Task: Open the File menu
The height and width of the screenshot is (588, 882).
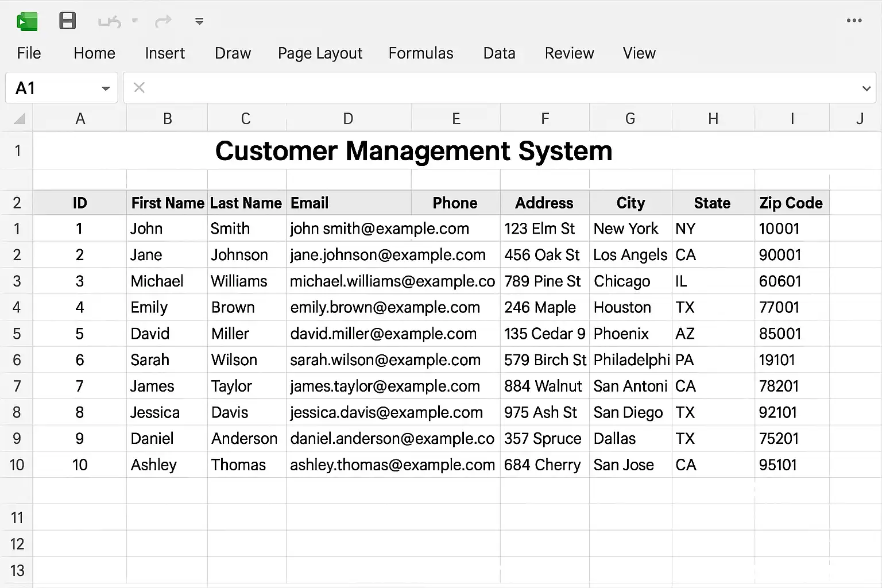Action: [x=29, y=53]
